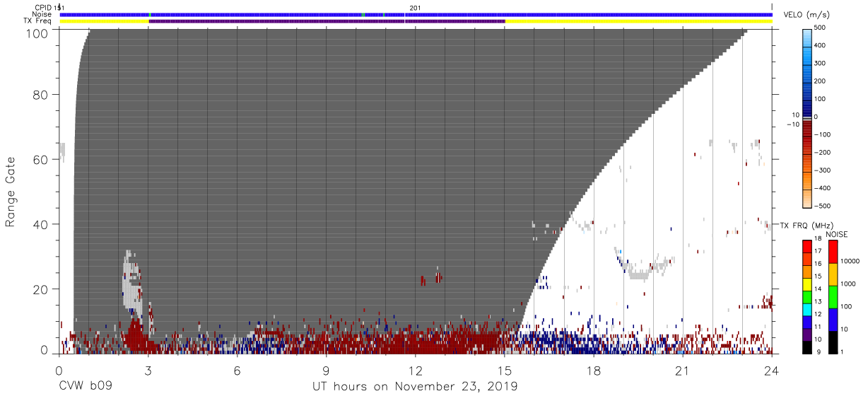Click the hour 9 tick label
The image size is (868, 401).
point(327,371)
